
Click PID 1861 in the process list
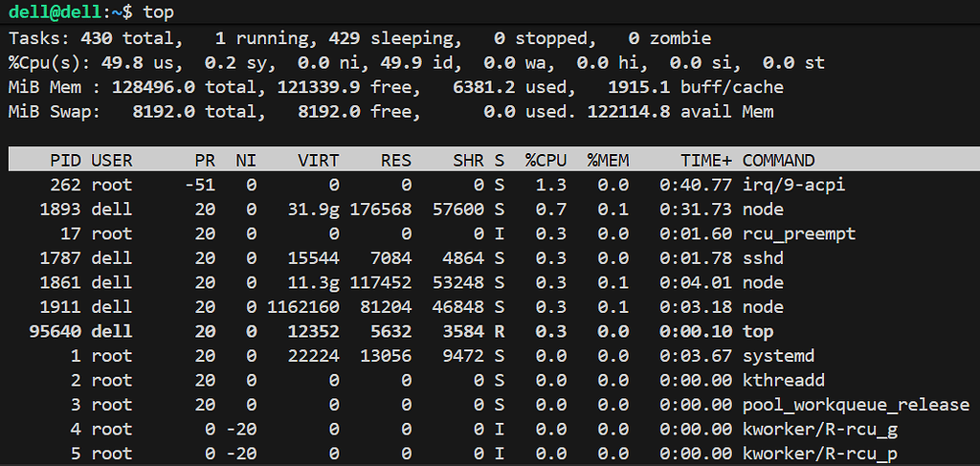pyautogui.click(x=60, y=282)
